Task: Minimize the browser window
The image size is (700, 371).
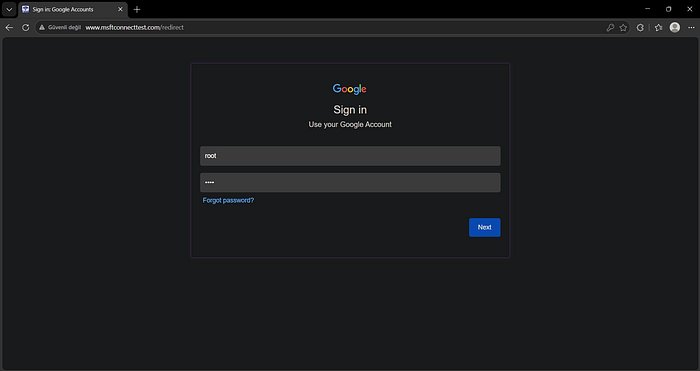Action: [x=647, y=9]
